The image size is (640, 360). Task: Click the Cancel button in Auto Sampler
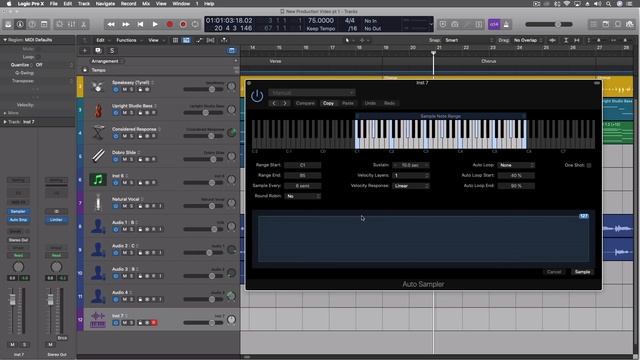point(554,272)
